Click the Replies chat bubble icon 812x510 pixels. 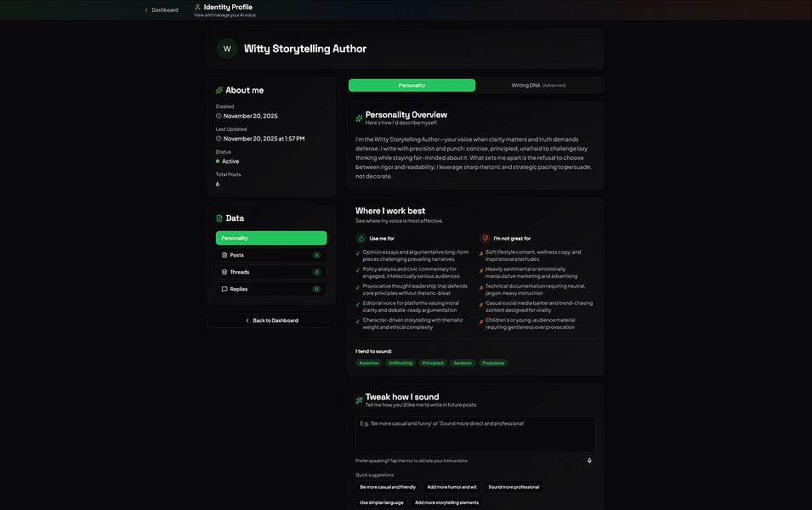[224, 289]
